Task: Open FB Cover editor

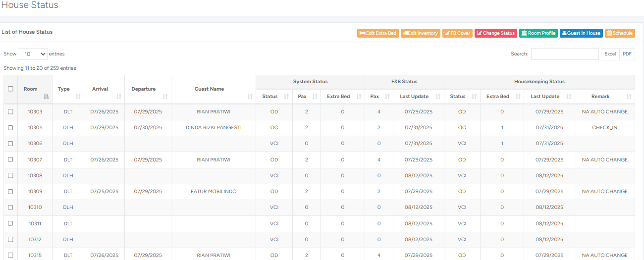Action: click(458, 33)
